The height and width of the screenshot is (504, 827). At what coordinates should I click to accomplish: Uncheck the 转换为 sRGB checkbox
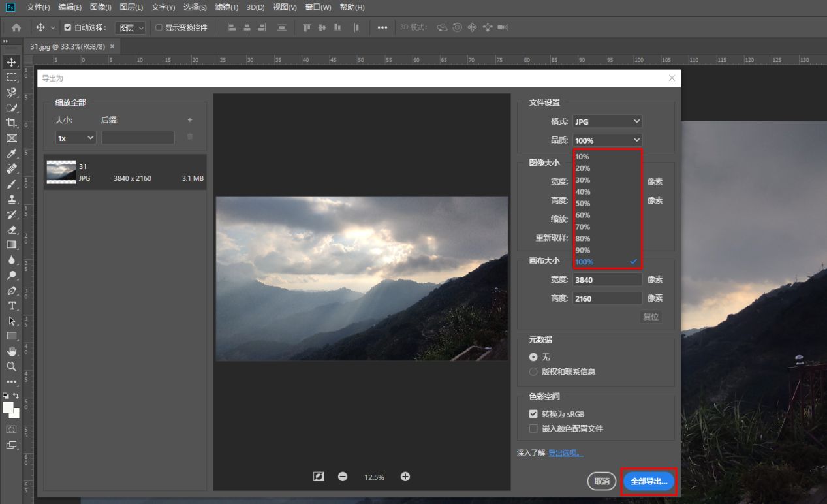click(533, 414)
